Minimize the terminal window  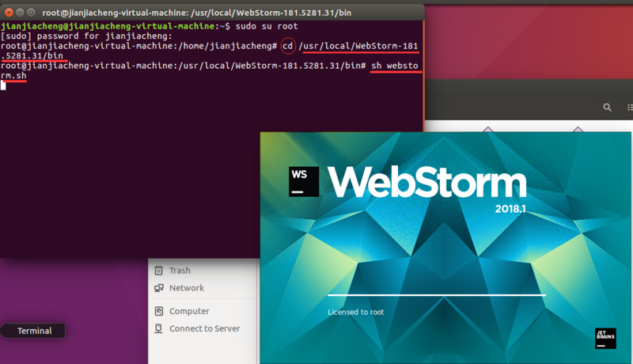point(20,13)
